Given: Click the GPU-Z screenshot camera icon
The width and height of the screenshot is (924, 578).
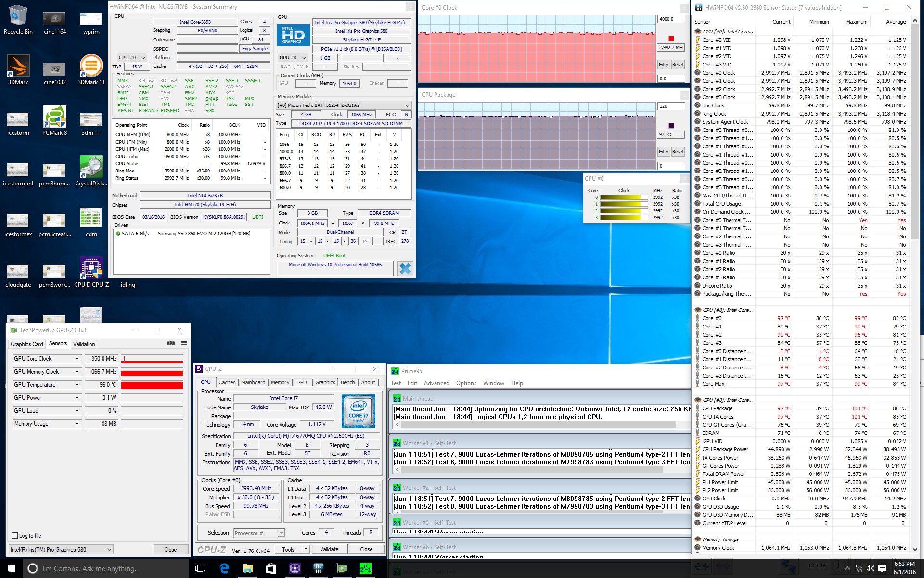Looking at the screenshot, I should point(170,343).
